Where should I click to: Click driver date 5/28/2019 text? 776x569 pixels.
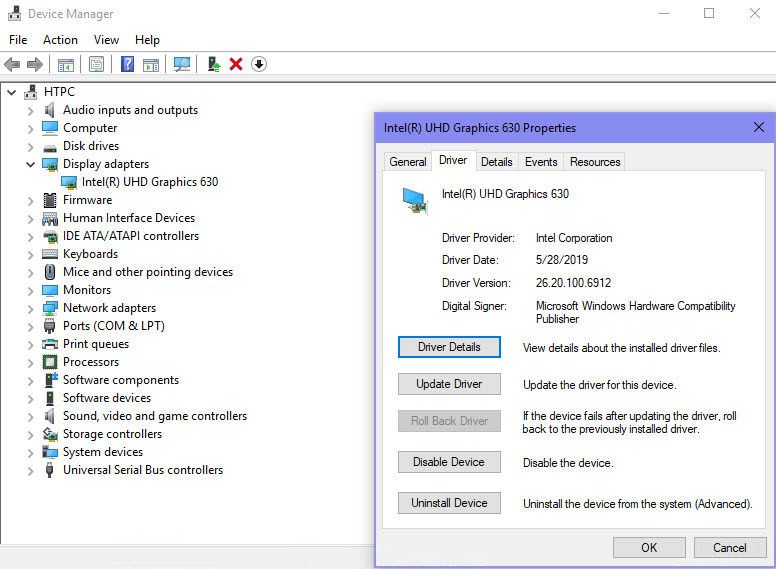point(562,260)
